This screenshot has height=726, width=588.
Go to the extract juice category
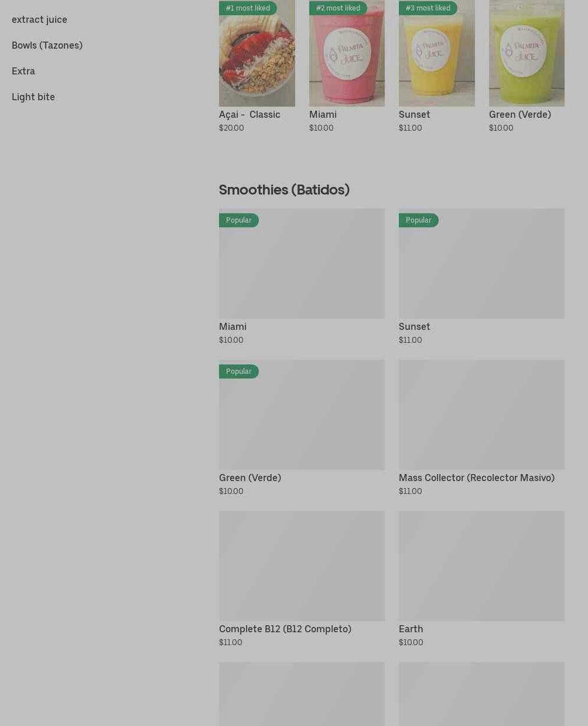point(39,19)
